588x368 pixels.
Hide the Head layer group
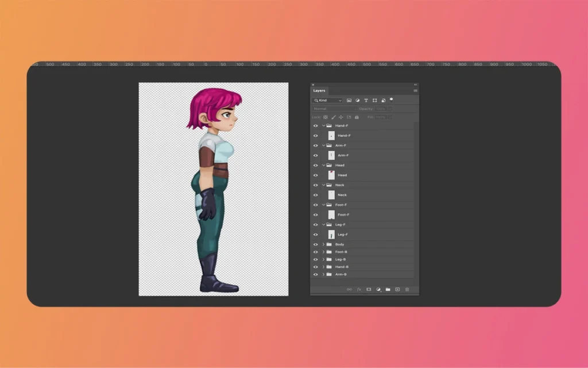point(315,165)
